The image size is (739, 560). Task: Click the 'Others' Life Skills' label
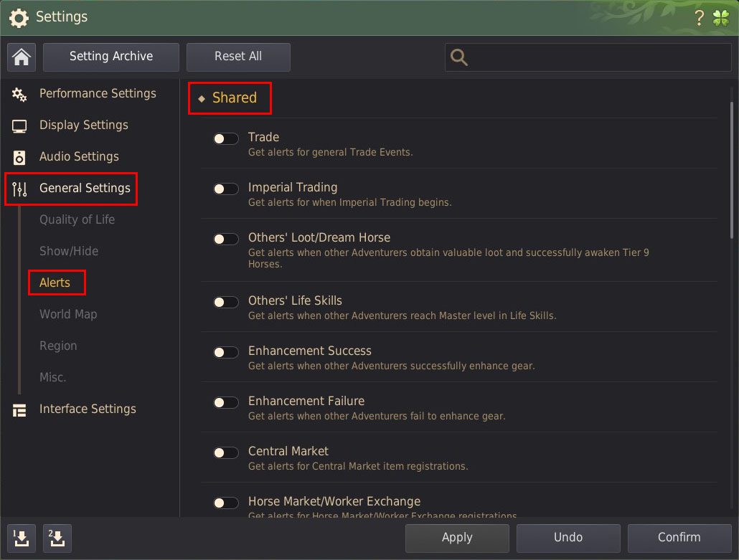[295, 301]
